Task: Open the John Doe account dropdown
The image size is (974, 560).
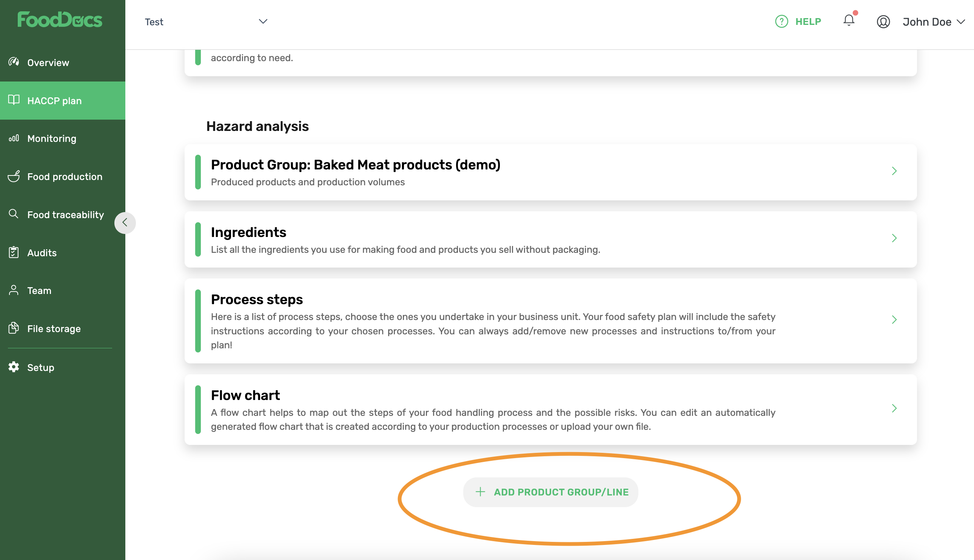Action: click(934, 22)
